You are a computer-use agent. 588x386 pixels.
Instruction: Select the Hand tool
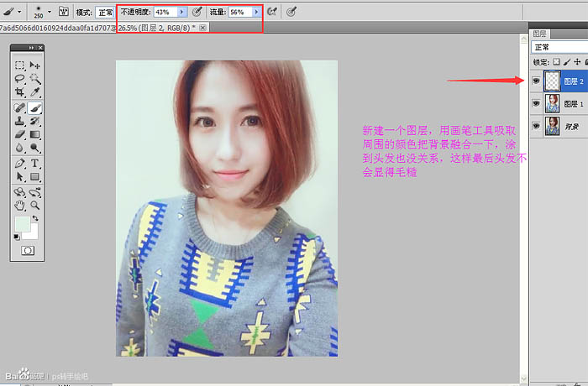click(19, 206)
